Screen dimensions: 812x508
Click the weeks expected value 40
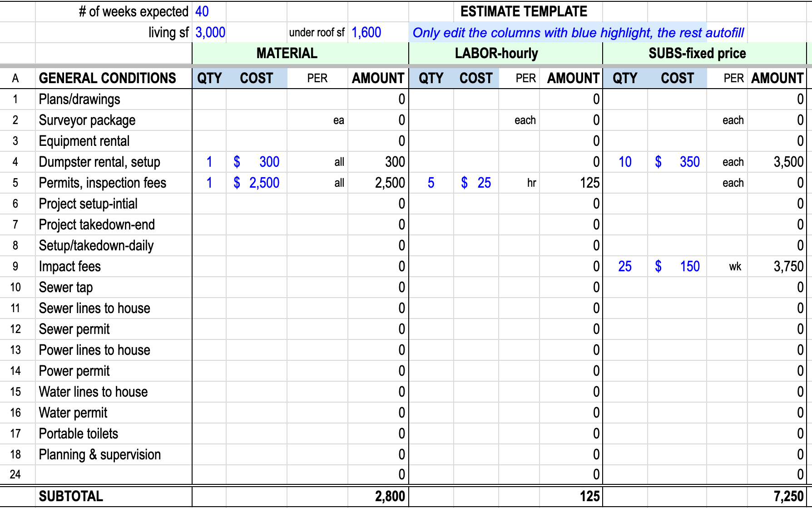[x=202, y=11]
